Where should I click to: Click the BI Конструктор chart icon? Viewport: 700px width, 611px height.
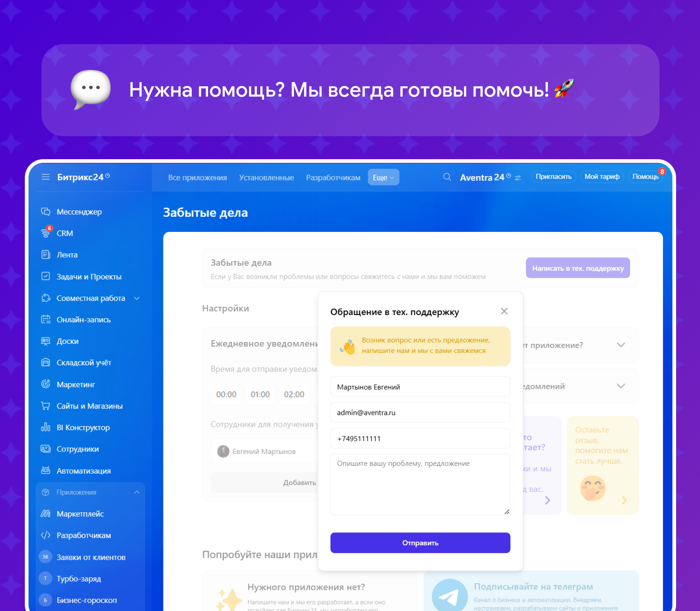46,427
